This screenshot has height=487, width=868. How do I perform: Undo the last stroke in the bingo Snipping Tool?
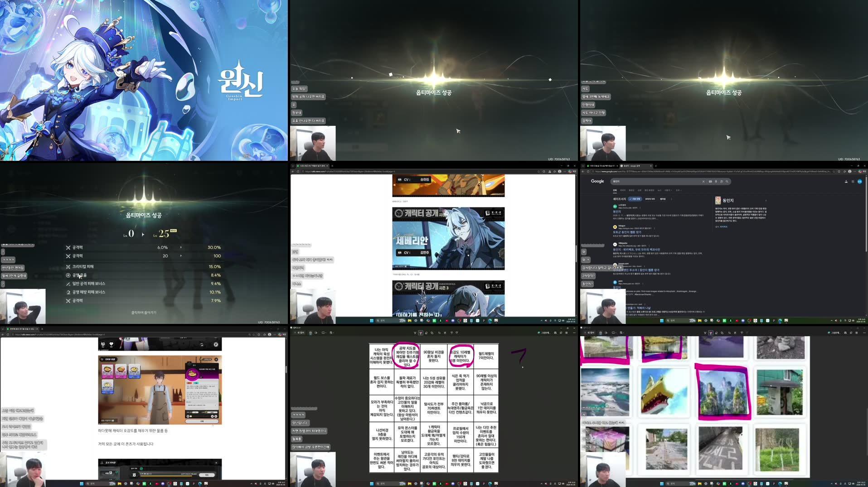point(451,333)
